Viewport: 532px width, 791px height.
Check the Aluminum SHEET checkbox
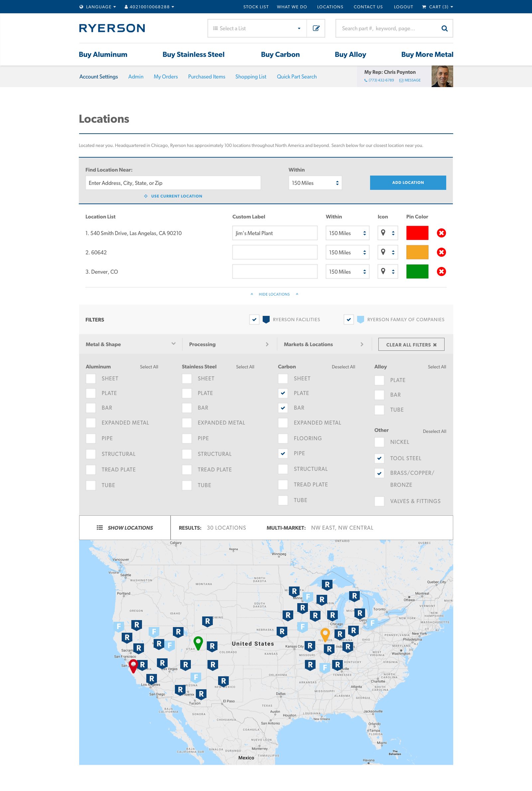coord(90,378)
